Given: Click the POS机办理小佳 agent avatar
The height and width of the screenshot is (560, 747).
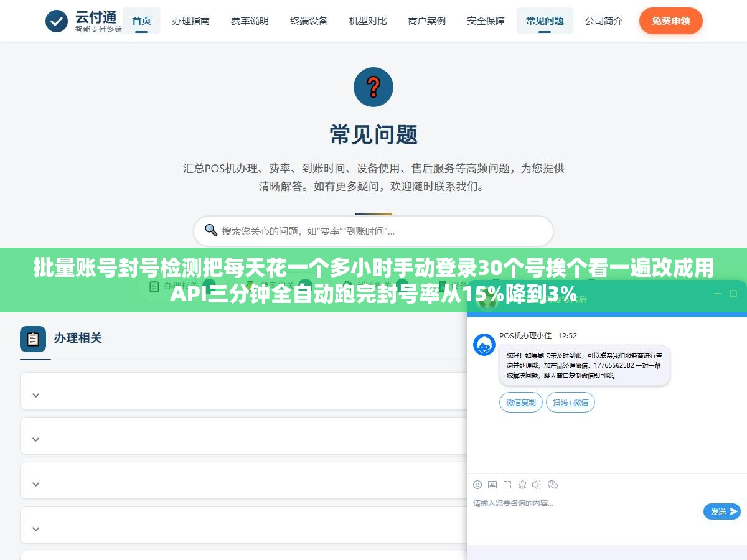Looking at the screenshot, I should tap(484, 345).
